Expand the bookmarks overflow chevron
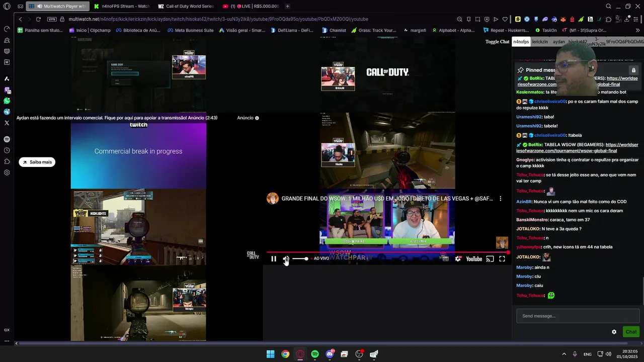This screenshot has width=644, height=362. [637, 30]
